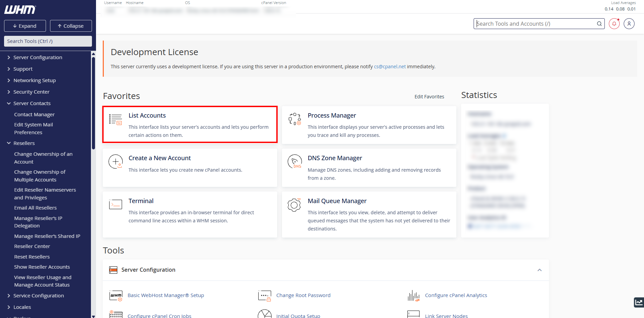Click the Expand button
The image size is (644, 318).
pyautogui.click(x=25, y=26)
